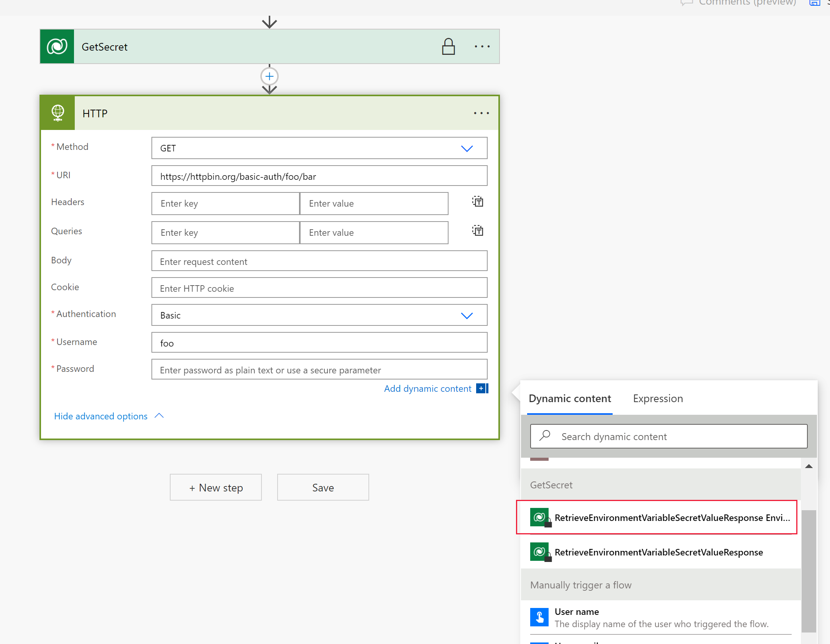The height and width of the screenshot is (644, 830).
Task: Click the ellipsis menu on GetSecret step
Action: click(x=482, y=46)
